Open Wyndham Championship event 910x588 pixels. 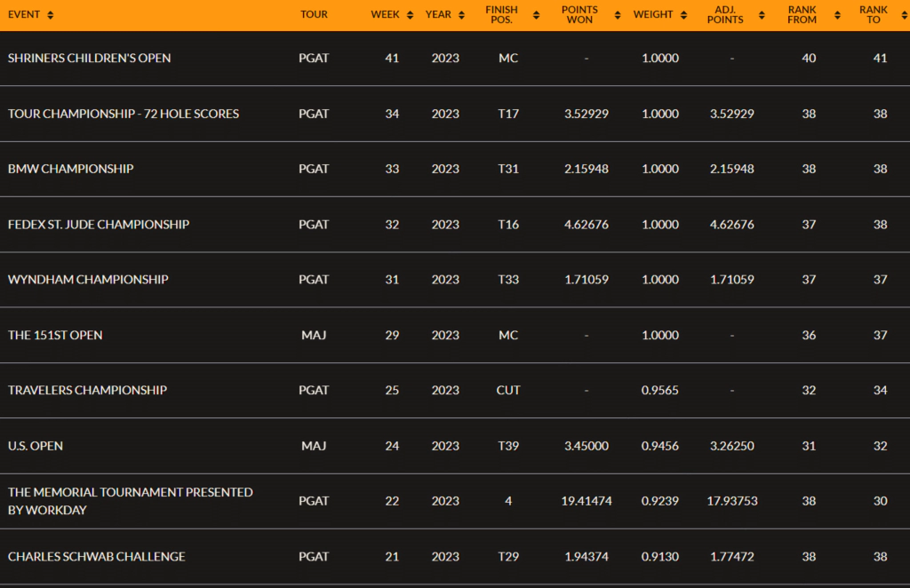coord(88,280)
